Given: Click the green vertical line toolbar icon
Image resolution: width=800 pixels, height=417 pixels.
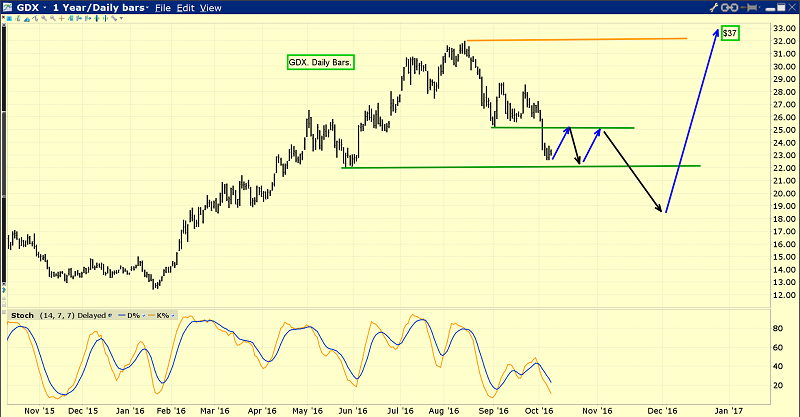Looking at the screenshot, I should 105,18.
